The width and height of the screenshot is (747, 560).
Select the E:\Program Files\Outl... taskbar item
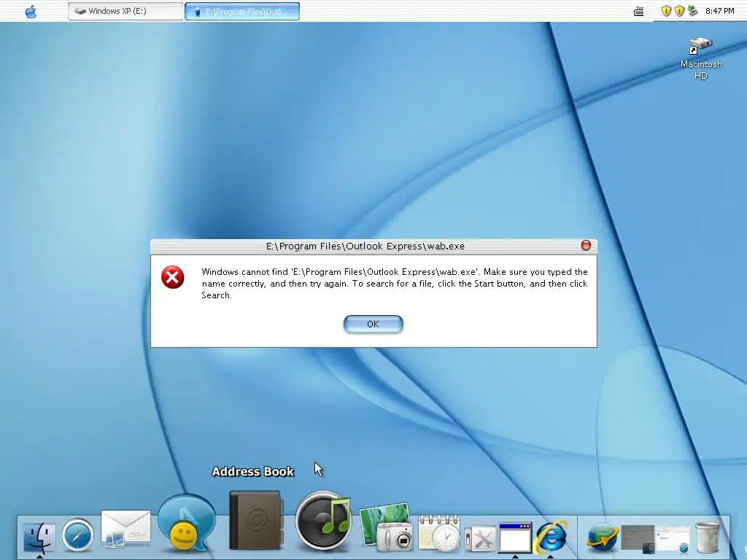(x=242, y=12)
